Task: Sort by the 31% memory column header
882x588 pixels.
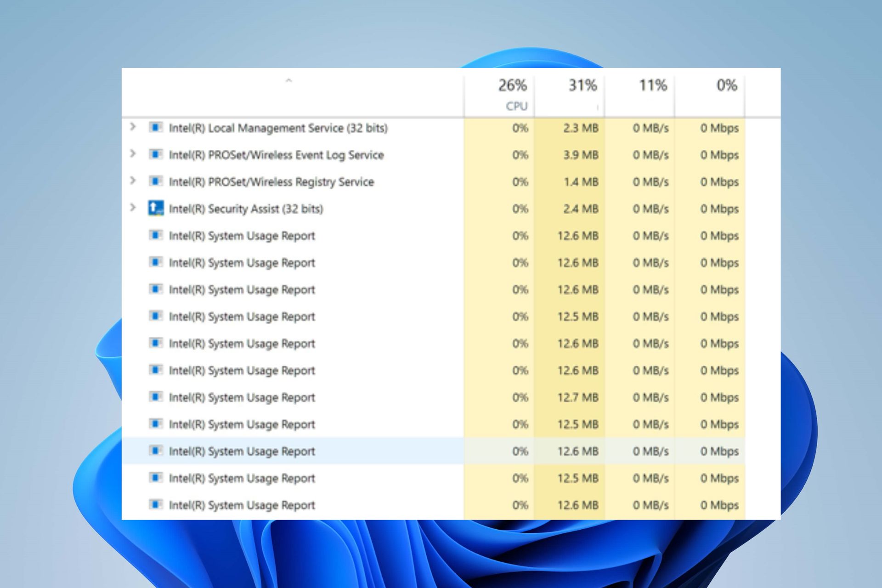Action: (x=569, y=94)
